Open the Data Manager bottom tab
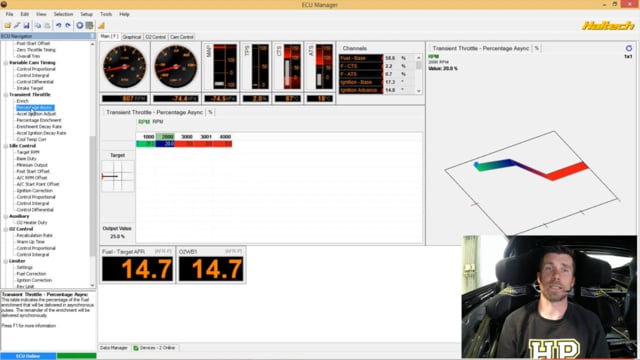Image resolution: width=640 pixels, height=360 pixels. (x=114, y=348)
